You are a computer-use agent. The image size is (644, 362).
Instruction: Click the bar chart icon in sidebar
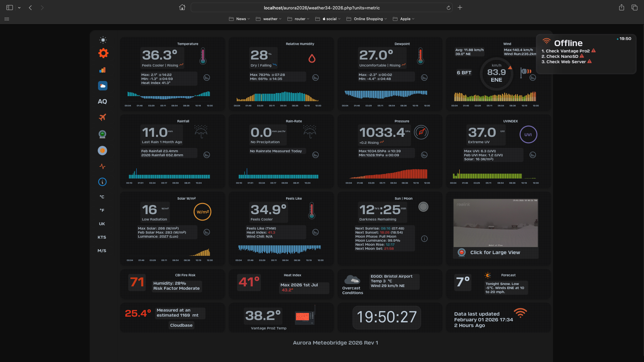pyautogui.click(x=102, y=70)
